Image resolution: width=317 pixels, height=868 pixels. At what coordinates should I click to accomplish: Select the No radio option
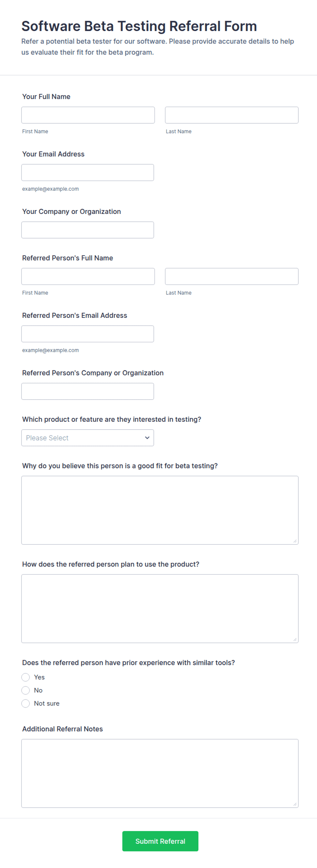pyautogui.click(x=26, y=691)
